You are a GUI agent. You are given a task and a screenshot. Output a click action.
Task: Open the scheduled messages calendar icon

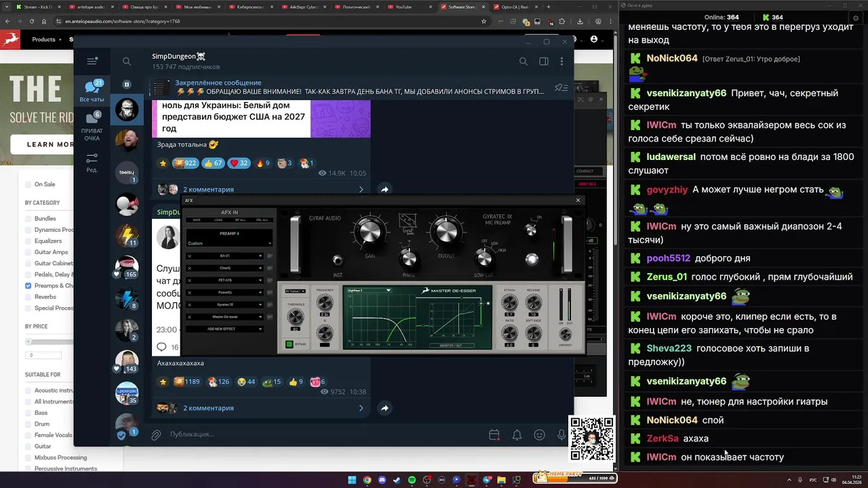click(x=494, y=434)
